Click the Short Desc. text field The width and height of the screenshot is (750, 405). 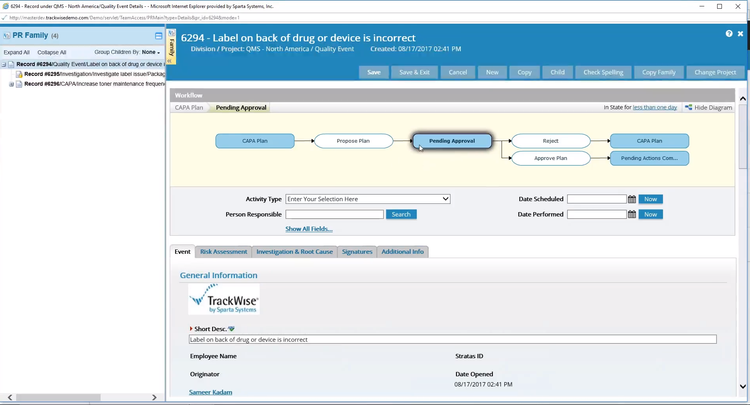(452, 339)
